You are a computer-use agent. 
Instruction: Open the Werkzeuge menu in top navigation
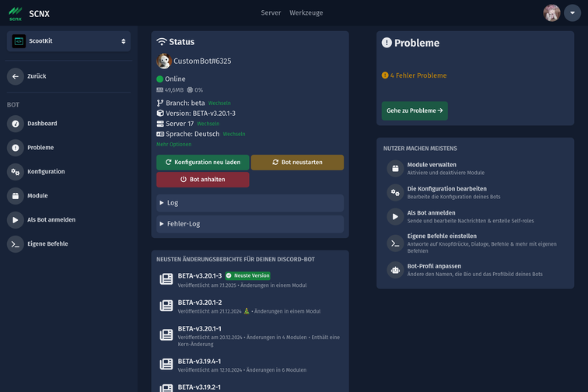[x=306, y=13]
